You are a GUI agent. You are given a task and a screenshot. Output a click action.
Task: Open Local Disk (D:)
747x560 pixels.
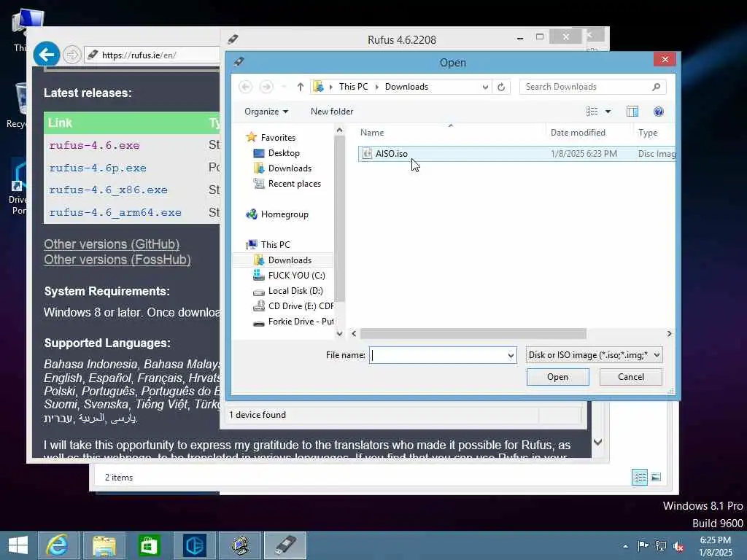(295, 291)
